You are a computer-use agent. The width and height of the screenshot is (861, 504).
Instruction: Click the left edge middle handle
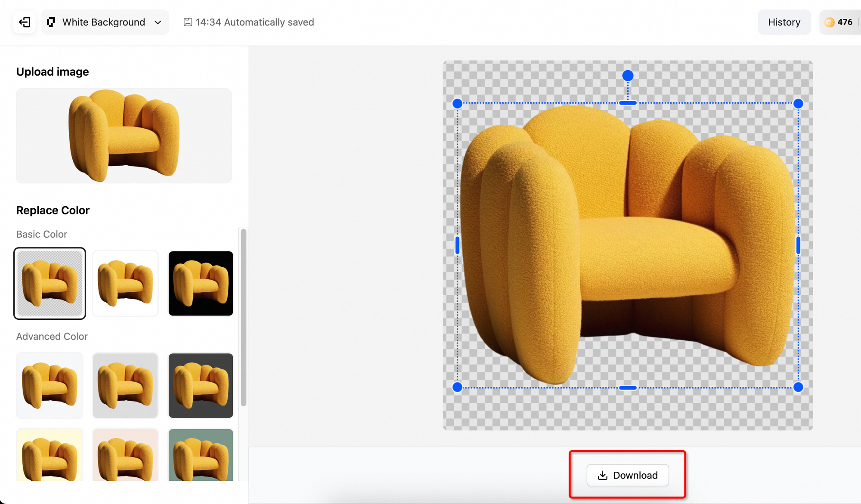pyautogui.click(x=457, y=245)
